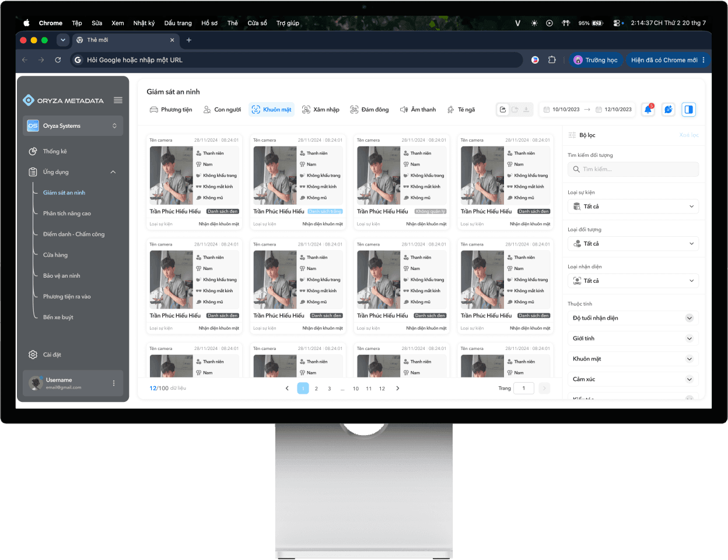Image resolution: width=728 pixels, height=560 pixels.
Task: Open the Thống kê statistics page
Action: (55, 151)
